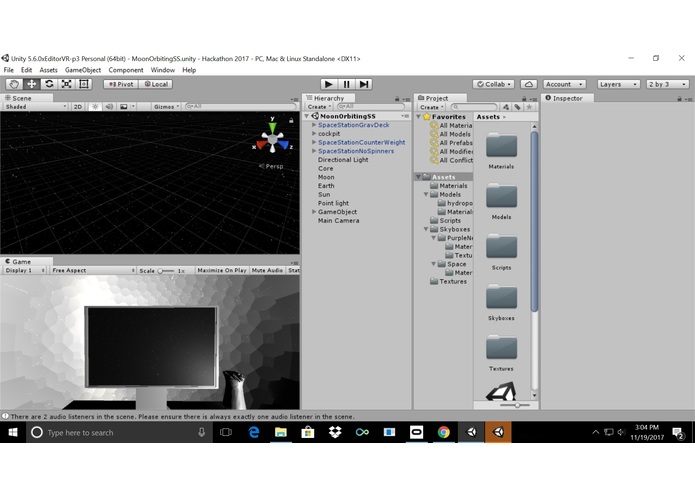Open the 2 by 3 layout dropdown

[x=667, y=84]
